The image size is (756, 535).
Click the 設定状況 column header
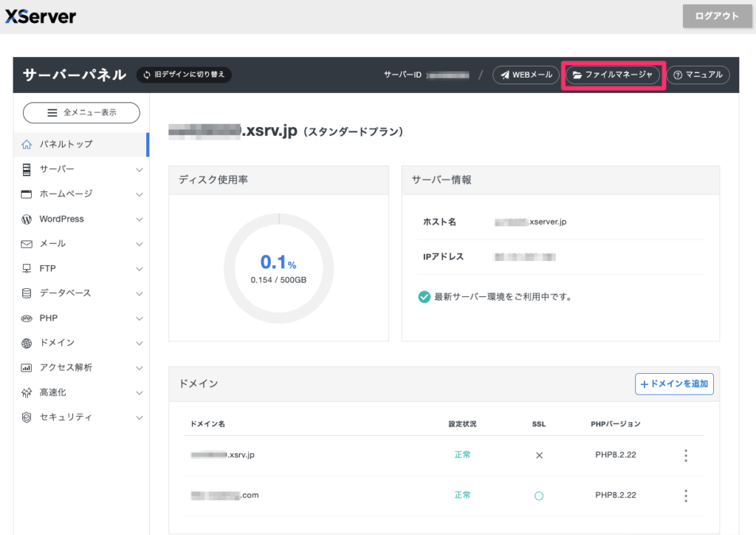pyautogui.click(x=462, y=424)
